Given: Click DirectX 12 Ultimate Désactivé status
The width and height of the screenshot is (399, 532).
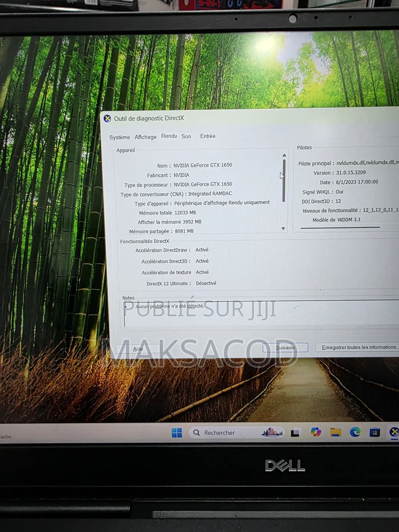Looking at the screenshot, I should click(206, 283).
